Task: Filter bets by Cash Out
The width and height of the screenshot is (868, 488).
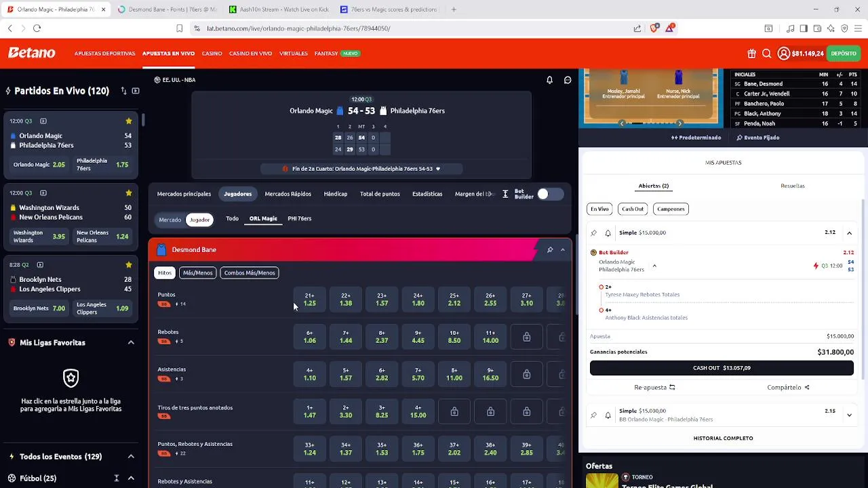Action: pyautogui.click(x=633, y=209)
